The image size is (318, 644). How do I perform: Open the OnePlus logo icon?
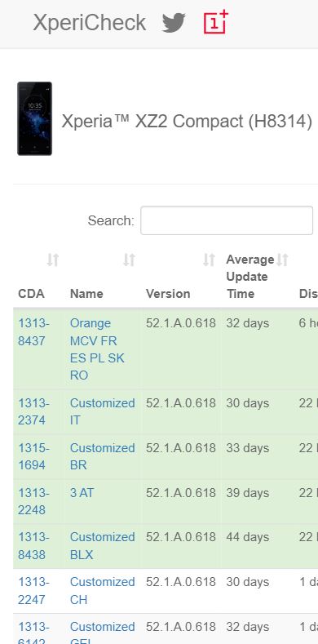pyautogui.click(x=216, y=22)
